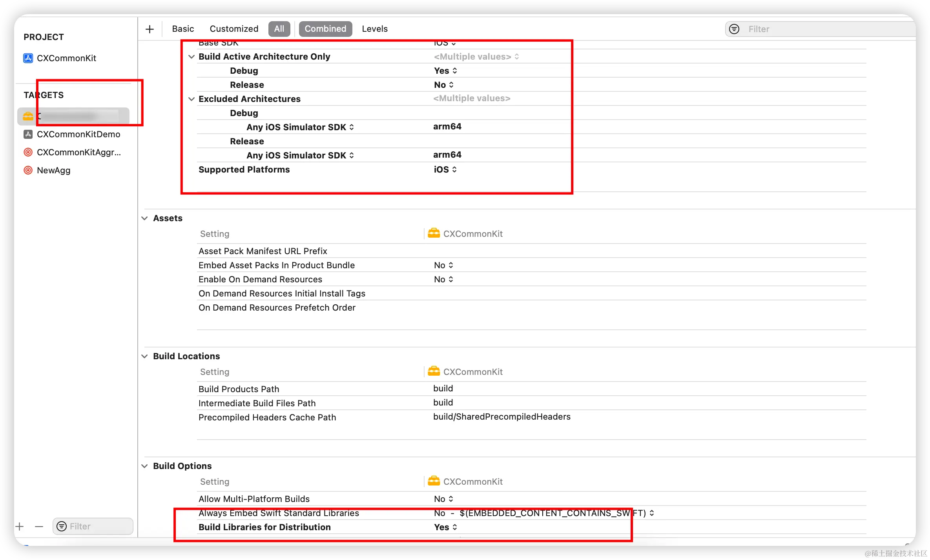Select the CXCommonKitAggr aggregate target icon

(x=28, y=152)
